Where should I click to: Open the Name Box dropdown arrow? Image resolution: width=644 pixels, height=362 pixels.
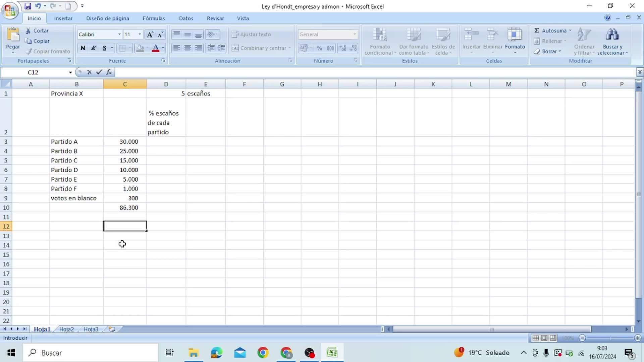point(70,72)
